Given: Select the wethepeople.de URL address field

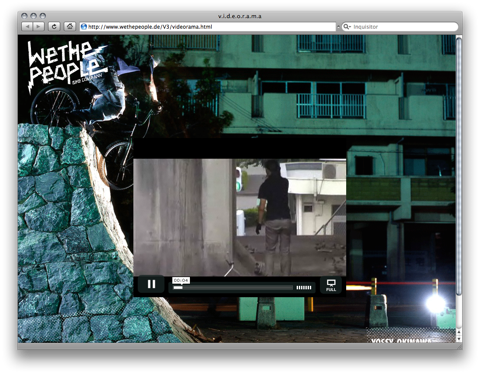Looking at the screenshot, I should 208,27.
